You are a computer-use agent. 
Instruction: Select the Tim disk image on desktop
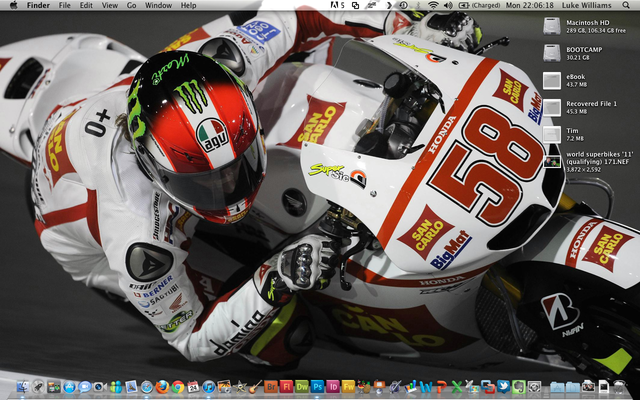[x=551, y=134]
